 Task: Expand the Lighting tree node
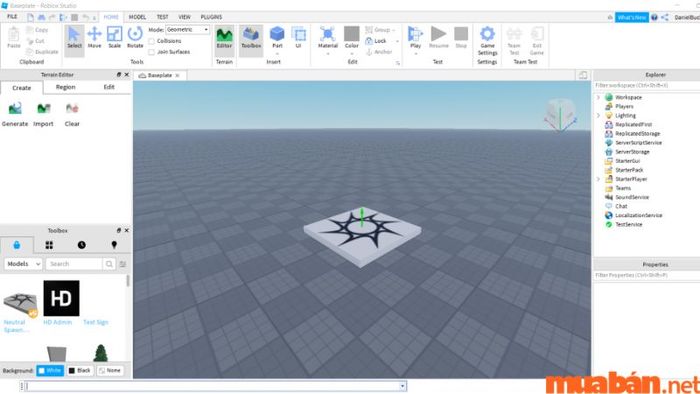coord(598,116)
